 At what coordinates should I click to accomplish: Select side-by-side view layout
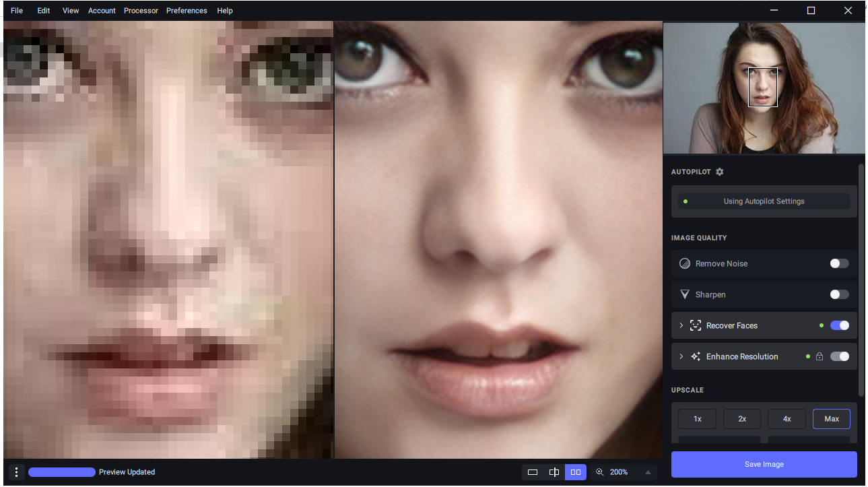[576, 472]
